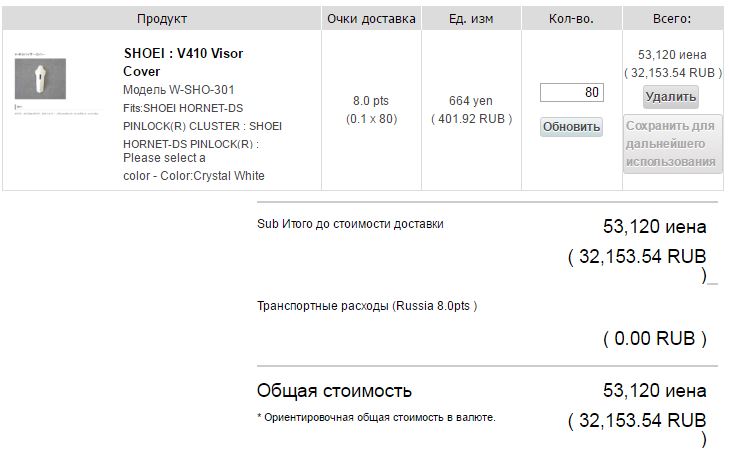The image size is (729, 456).
Task: Click the Color:Crystal White description line
Action: pos(194,176)
